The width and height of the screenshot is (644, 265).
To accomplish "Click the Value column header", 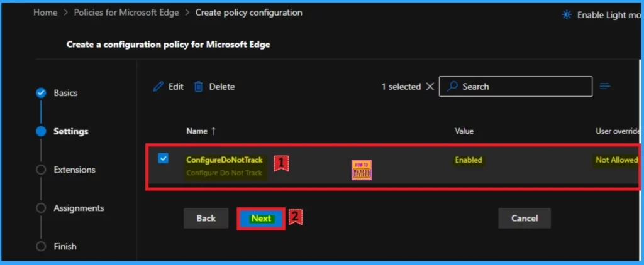I will pos(464,131).
